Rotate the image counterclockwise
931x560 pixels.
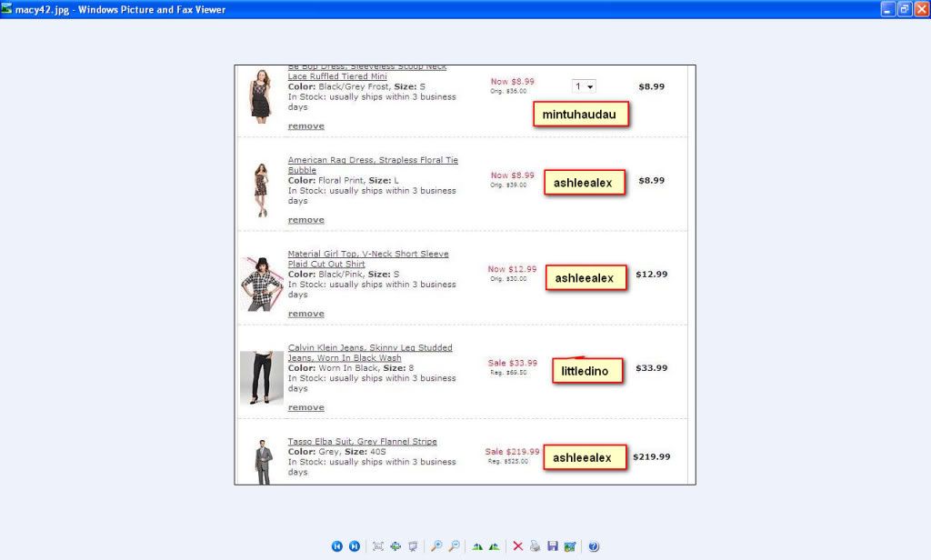tap(494, 546)
